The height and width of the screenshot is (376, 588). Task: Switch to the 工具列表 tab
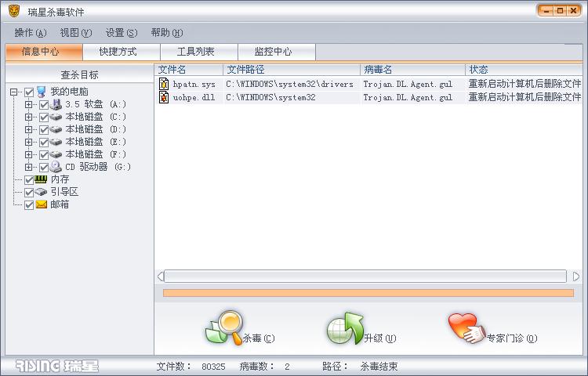(199, 52)
